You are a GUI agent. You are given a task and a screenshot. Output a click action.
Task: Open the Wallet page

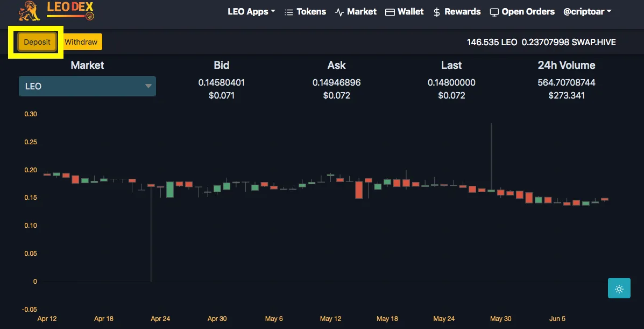pos(404,12)
